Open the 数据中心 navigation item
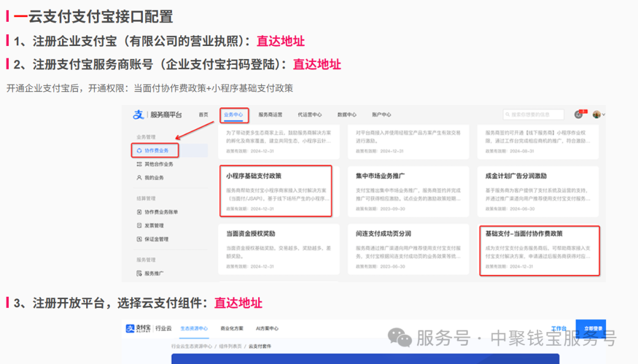The image size is (638, 364). coord(346,114)
